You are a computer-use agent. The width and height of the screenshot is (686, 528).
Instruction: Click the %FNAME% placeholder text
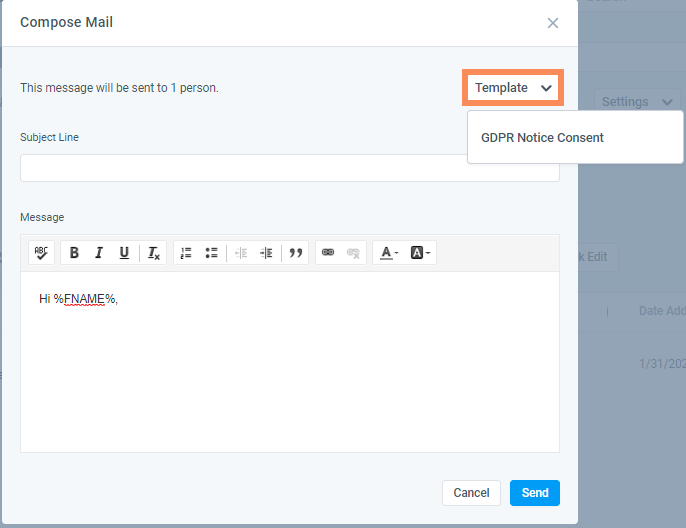85,299
